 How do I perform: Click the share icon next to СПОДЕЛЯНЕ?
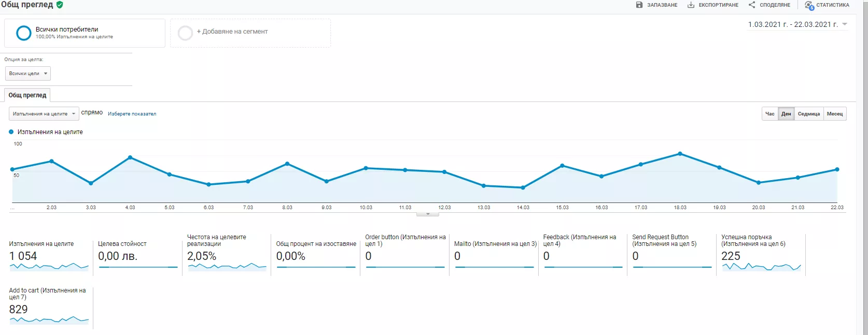pyautogui.click(x=752, y=5)
